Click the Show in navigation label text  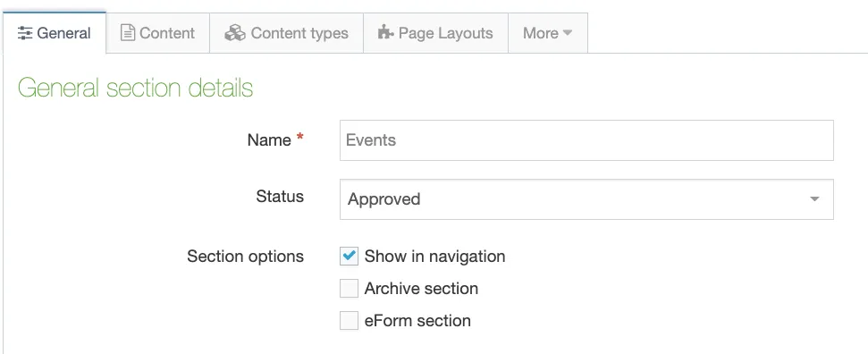(434, 257)
